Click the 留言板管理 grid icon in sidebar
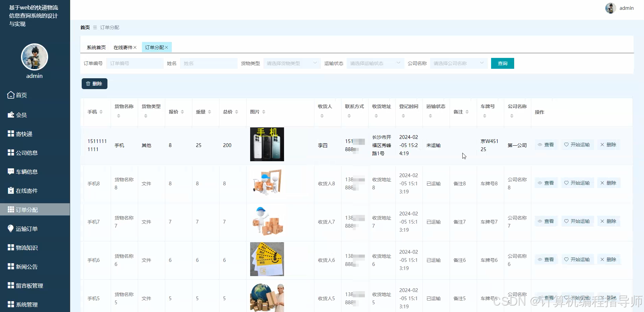The height and width of the screenshot is (312, 644). pos(11,286)
